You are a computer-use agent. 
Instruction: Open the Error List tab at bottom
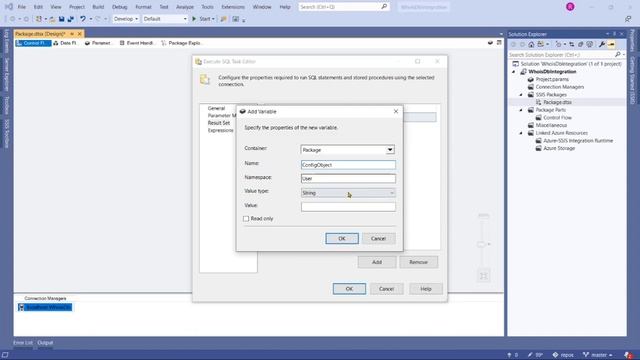[23, 343]
